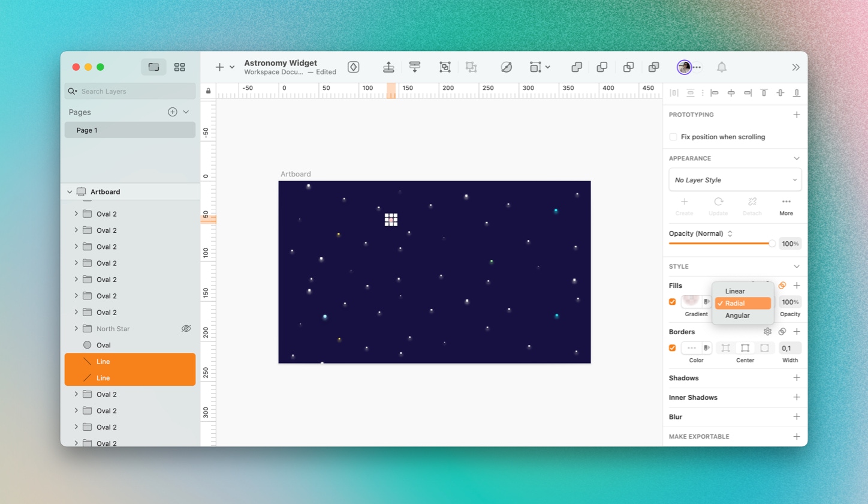Collapse the Artboard layer tree
868x504 pixels.
70,192
